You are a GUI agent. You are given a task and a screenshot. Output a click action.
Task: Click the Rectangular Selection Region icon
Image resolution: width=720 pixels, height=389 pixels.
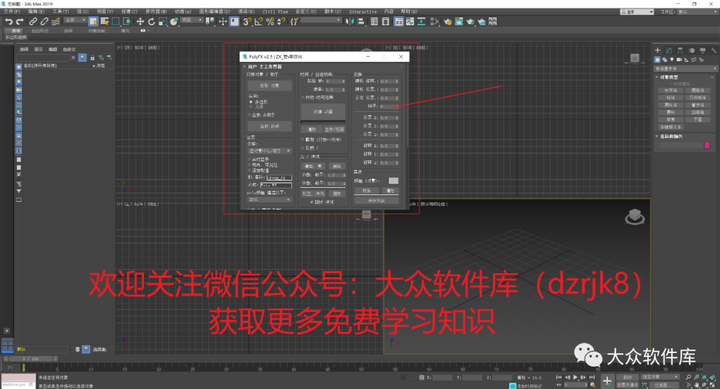(x=116, y=22)
